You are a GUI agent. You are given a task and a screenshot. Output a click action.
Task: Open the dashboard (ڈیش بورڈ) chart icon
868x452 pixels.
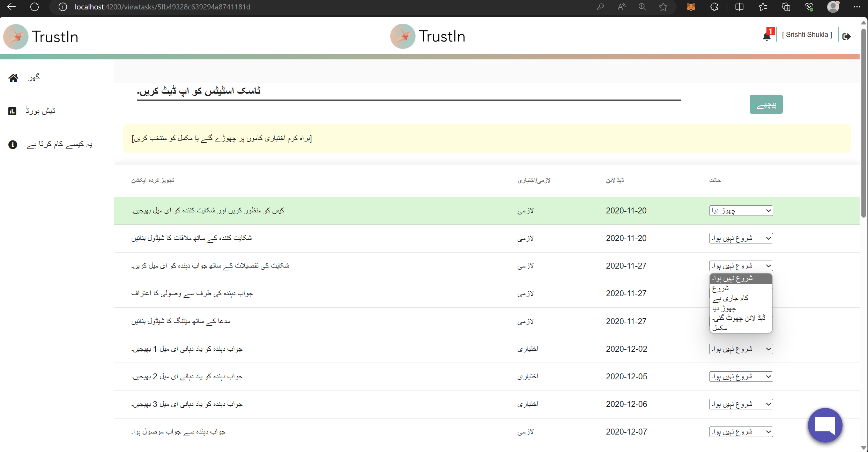click(13, 111)
